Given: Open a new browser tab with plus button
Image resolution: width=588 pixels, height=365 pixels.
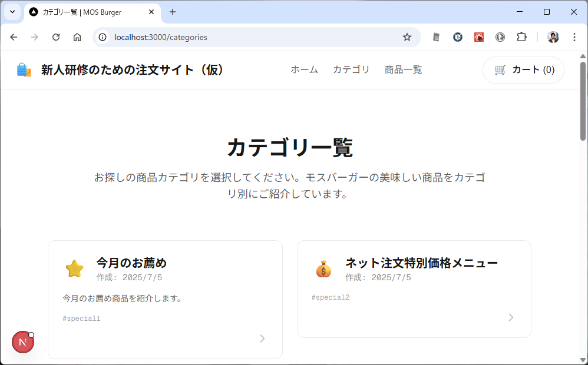Looking at the screenshot, I should click(x=173, y=12).
